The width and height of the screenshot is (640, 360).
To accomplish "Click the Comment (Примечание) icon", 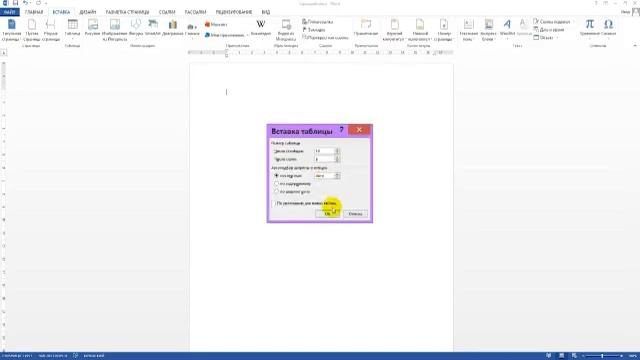I will (366, 24).
